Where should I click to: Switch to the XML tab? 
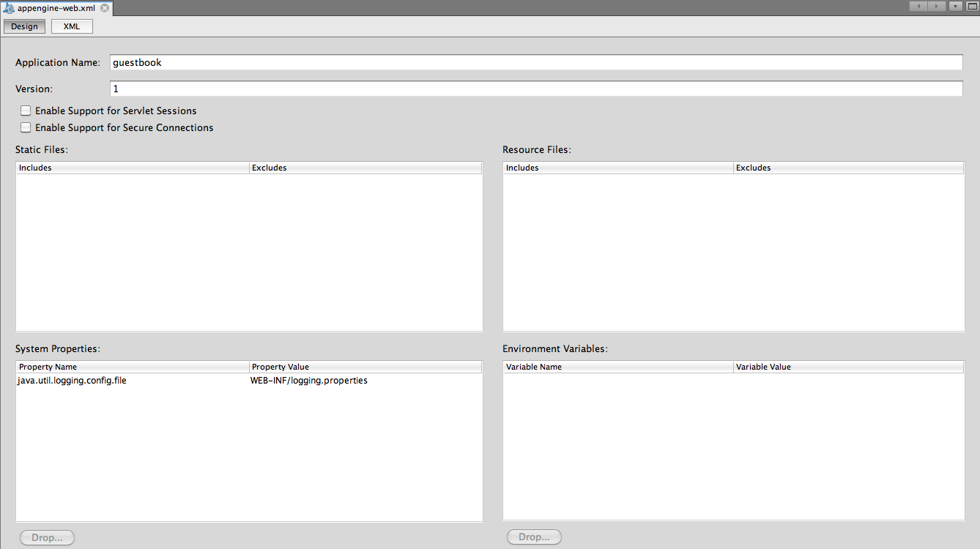pyautogui.click(x=71, y=26)
